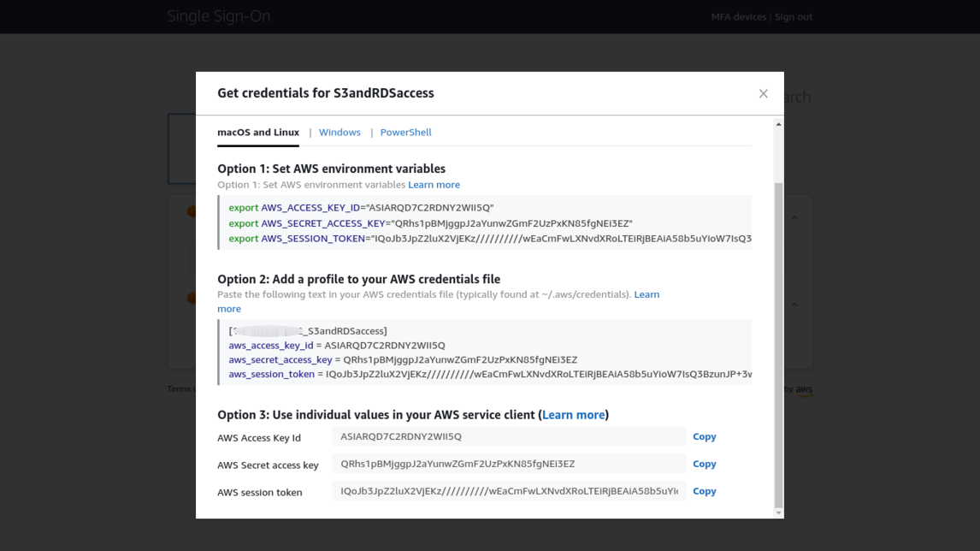Copy the AWS session token
This screenshot has width=980, height=551.
pyautogui.click(x=704, y=491)
